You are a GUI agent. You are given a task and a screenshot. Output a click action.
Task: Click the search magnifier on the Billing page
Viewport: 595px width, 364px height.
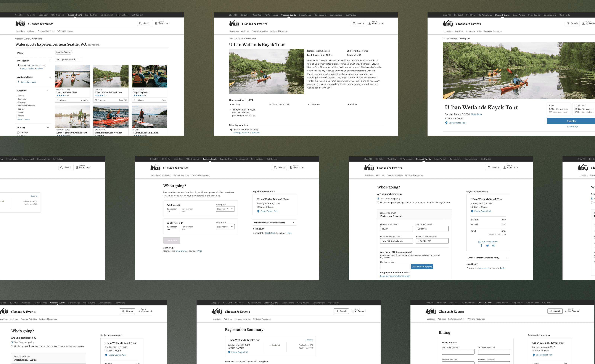[551, 311]
